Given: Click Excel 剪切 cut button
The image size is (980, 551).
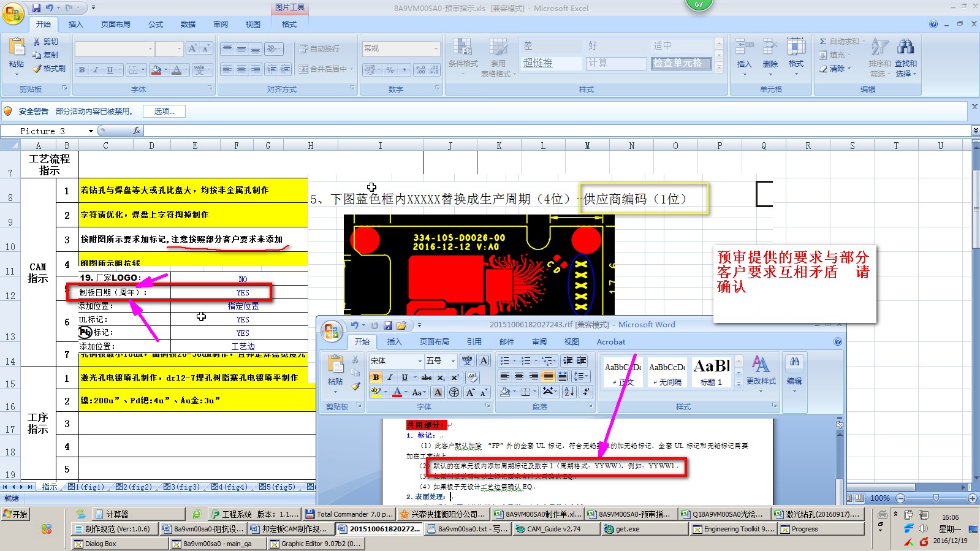Looking at the screenshot, I should point(47,42).
